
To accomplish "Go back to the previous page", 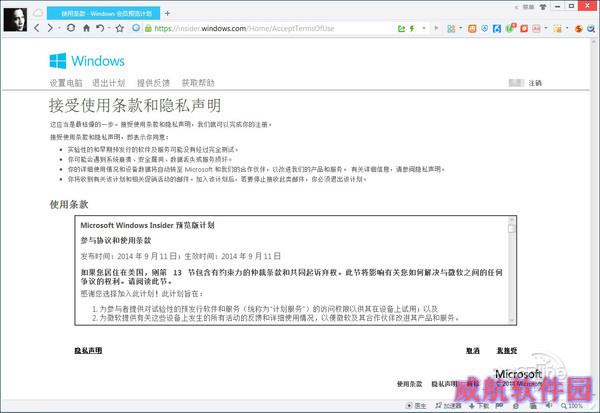I will (x=37, y=28).
